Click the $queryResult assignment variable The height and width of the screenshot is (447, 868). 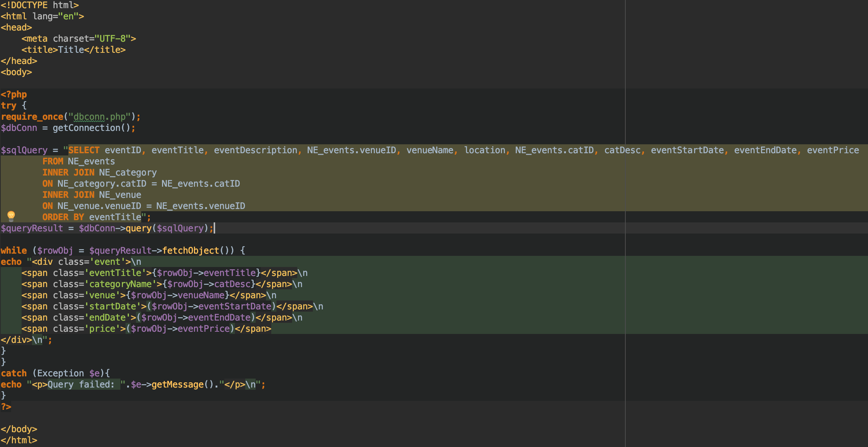32,228
